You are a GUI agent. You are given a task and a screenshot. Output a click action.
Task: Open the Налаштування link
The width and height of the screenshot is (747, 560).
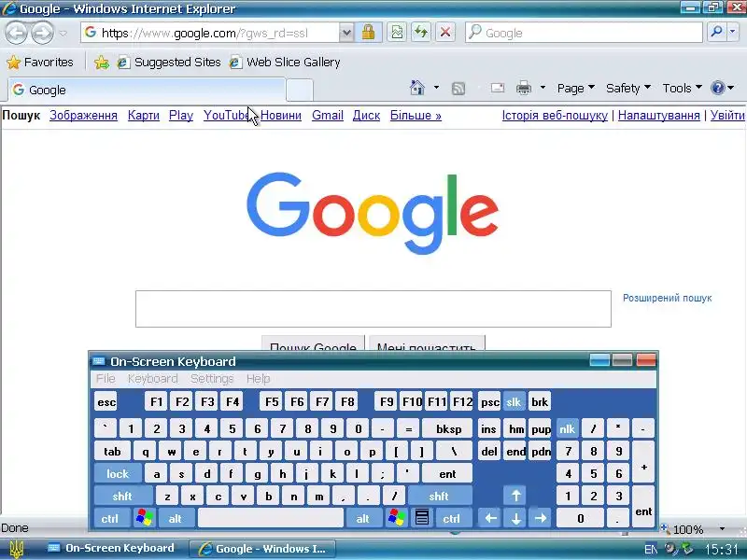click(x=659, y=115)
